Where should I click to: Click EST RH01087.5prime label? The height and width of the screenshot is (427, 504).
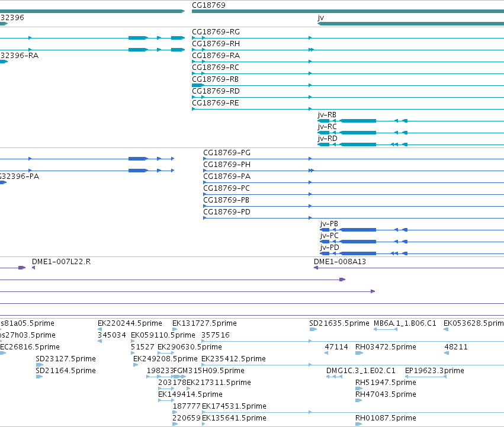(x=386, y=418)
